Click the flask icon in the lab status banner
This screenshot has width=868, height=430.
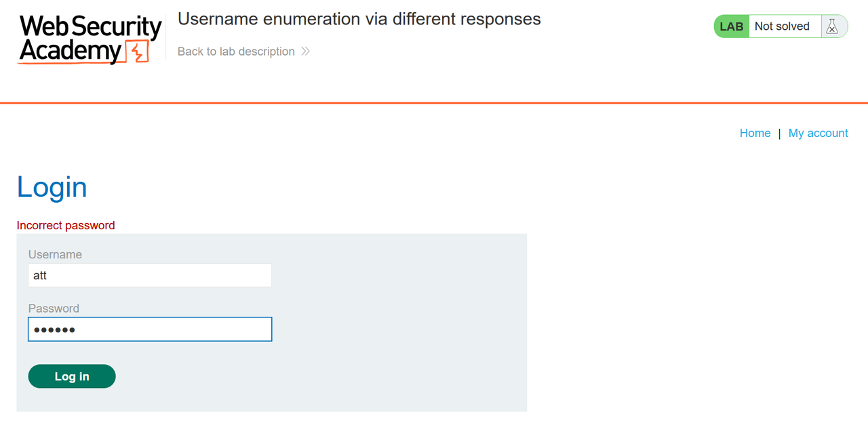click(x=833, y=26)
